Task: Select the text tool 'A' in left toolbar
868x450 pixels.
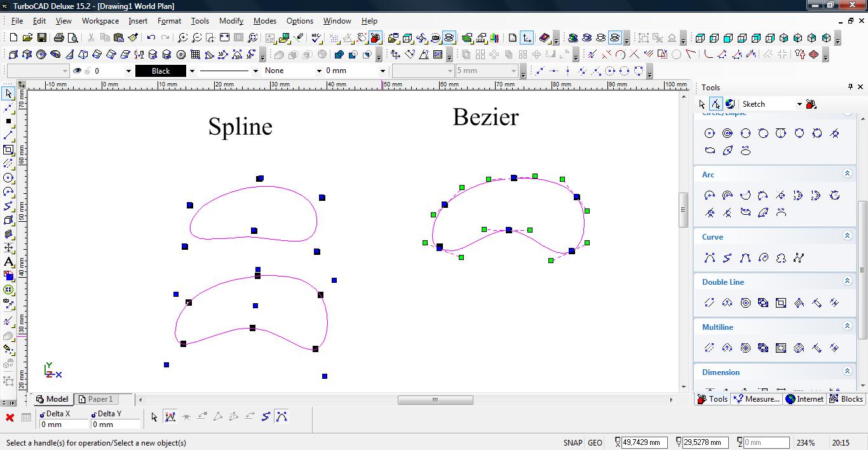Action: pos(8,262)
